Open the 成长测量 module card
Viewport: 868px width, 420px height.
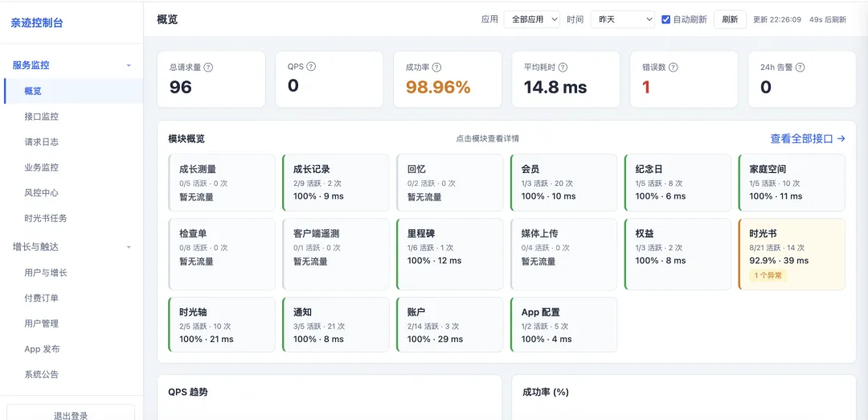point(222,183)
